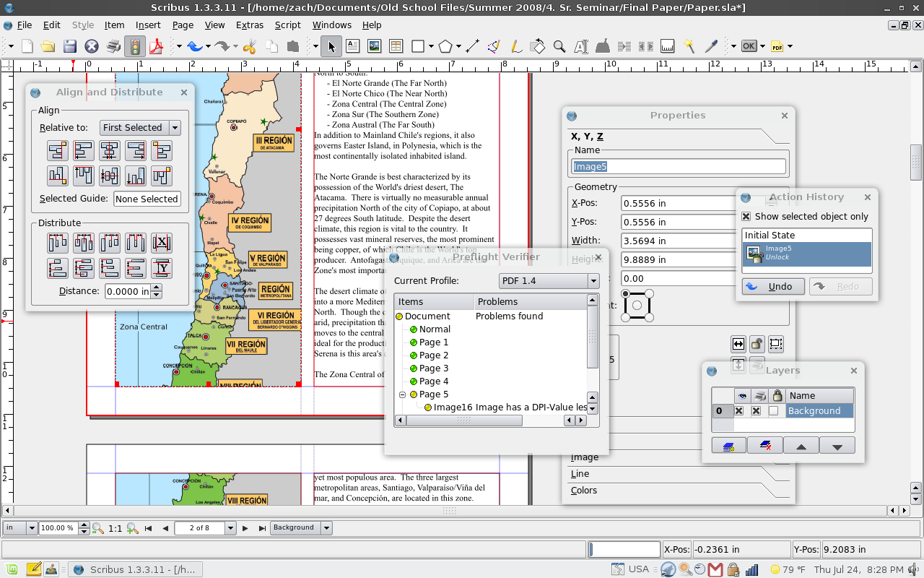Viewport: 924px width, 578px height.
Task: Hide the Background layer visibility checkbox
Action: click(x=739, y=410)
